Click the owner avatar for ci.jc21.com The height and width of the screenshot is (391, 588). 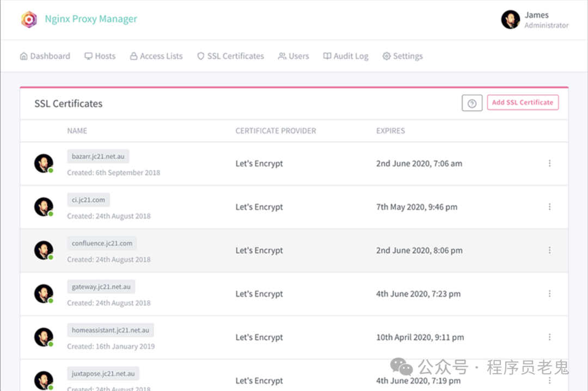pyautogui.click(x=44, y=207)
